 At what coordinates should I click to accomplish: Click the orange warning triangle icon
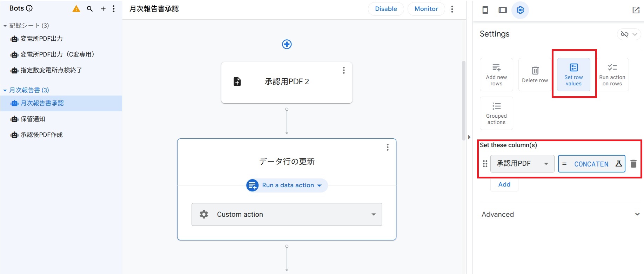click(x=76, y=9)
